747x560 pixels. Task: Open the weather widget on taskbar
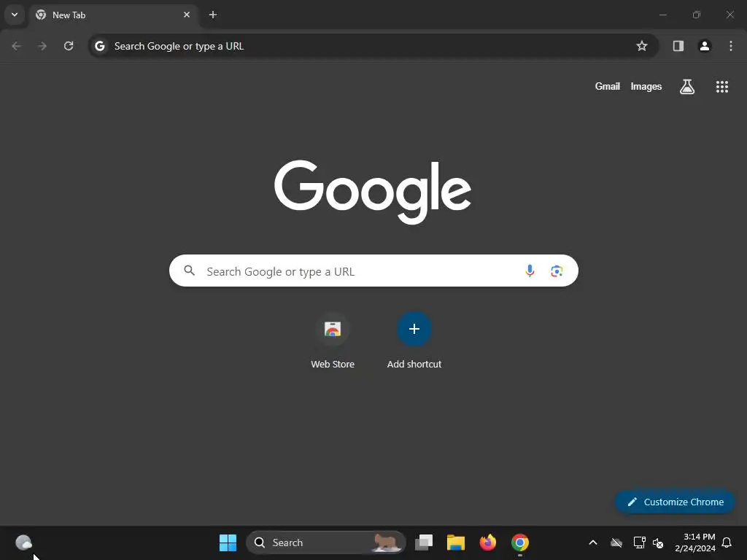tap(24, 542)
